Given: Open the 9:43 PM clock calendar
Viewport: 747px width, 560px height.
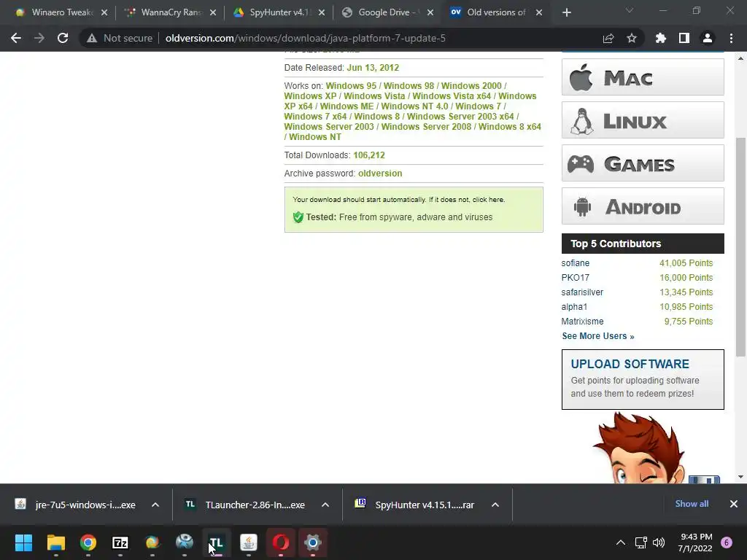Looking at the screenshot, I should click(x=695, y=542).
